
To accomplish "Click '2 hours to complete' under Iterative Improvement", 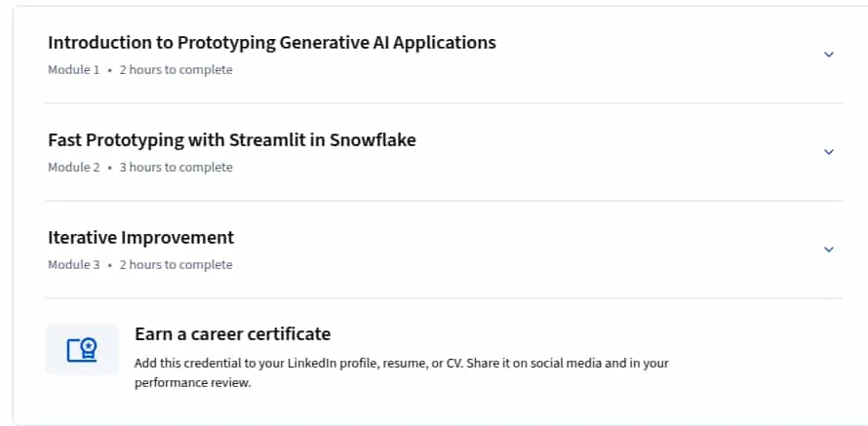I will tap(176, 264).
